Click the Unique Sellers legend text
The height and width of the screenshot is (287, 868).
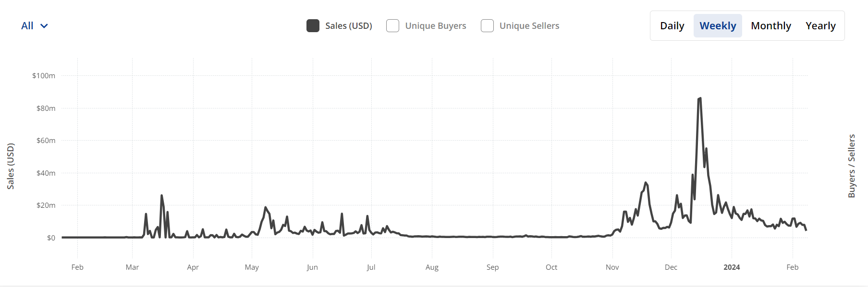529,26
